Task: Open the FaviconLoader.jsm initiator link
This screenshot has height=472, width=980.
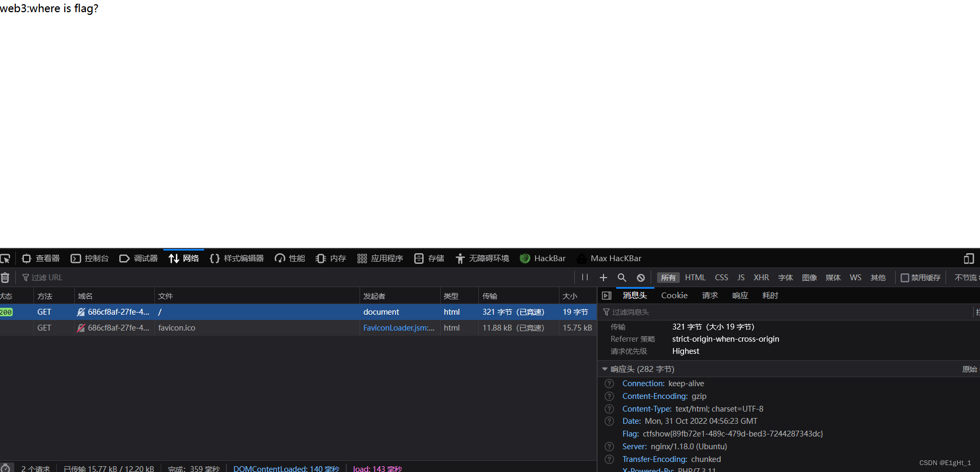Action: [x=399, y=328]
